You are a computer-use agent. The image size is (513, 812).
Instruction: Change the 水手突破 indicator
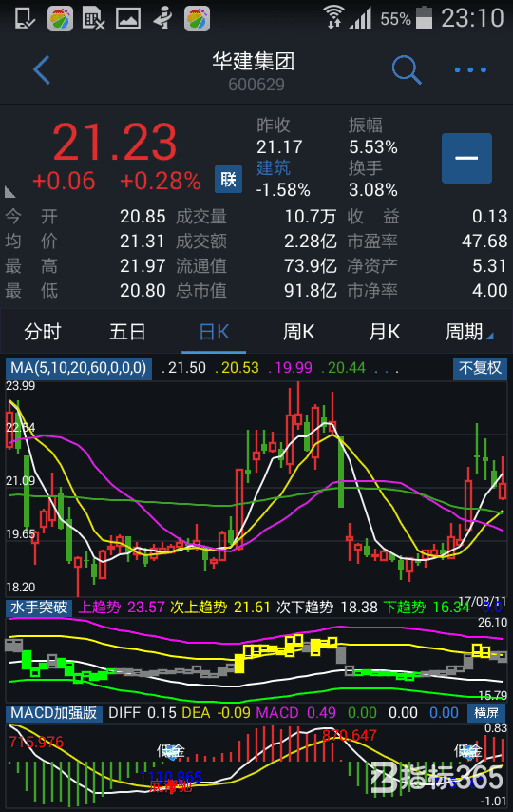click(x=39, y=607)
